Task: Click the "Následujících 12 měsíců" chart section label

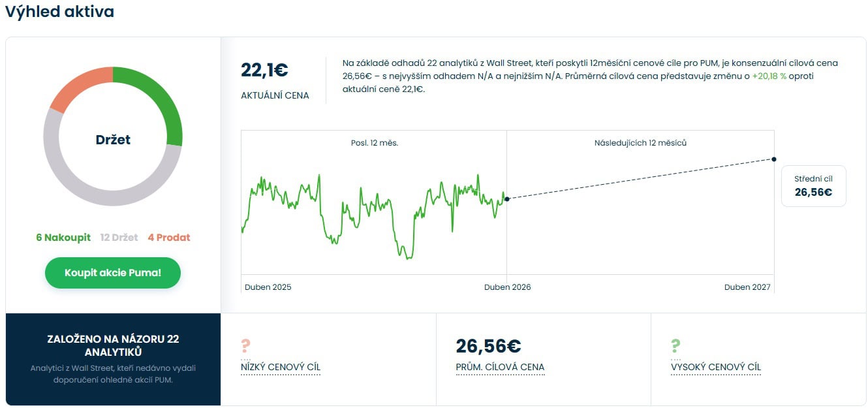Action: (640, 143)
